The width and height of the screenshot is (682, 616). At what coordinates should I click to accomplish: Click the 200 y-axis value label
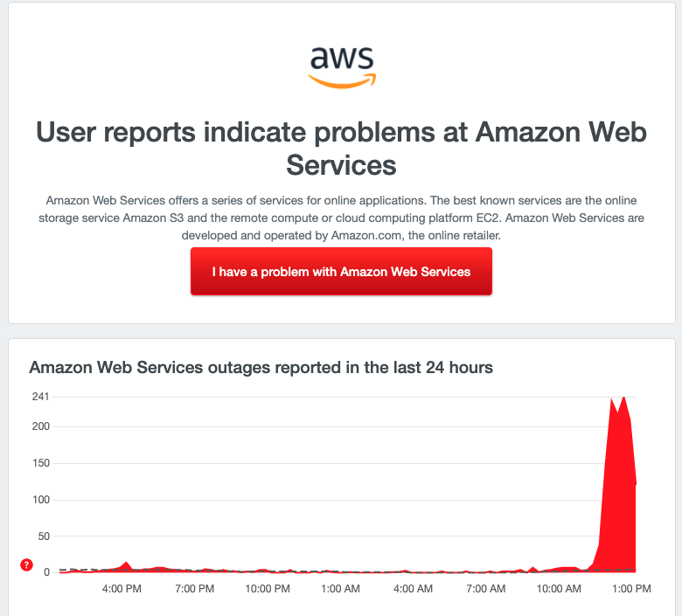(x=41, y=426)
